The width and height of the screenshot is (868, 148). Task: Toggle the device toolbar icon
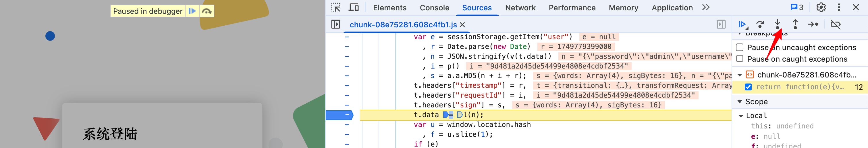click(353, 7)
